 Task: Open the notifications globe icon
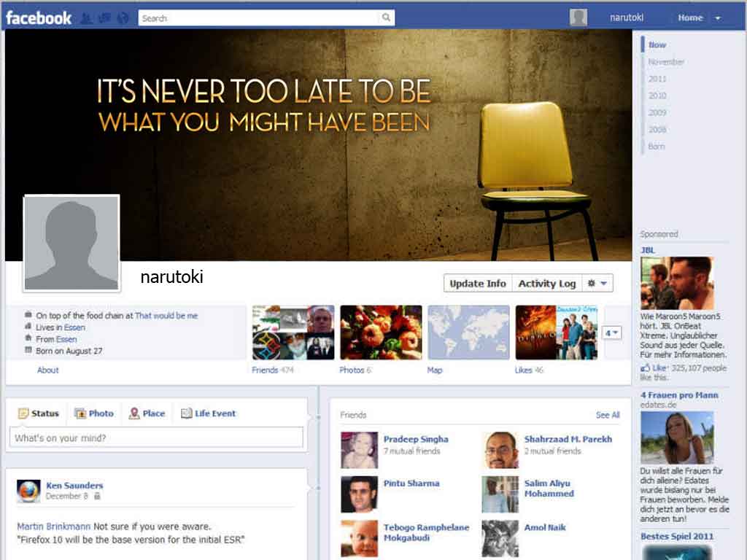(x=123, y=18)
